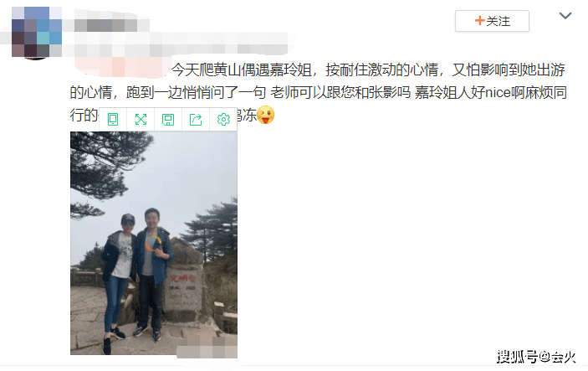Click the blurred watermark at the photo's bottom corner
Viewport: 588px width, 371px height.
[x=207, y=348]
